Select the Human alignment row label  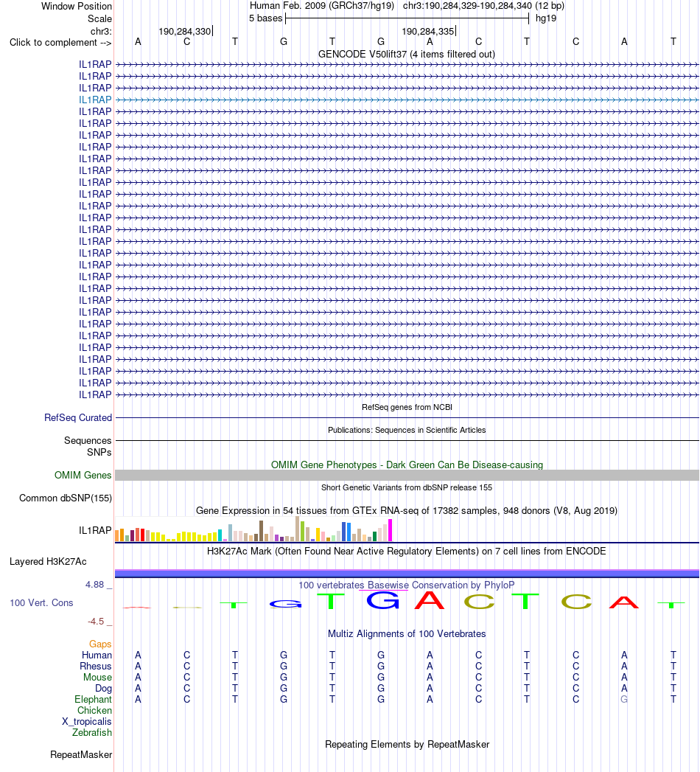[97, 655]
